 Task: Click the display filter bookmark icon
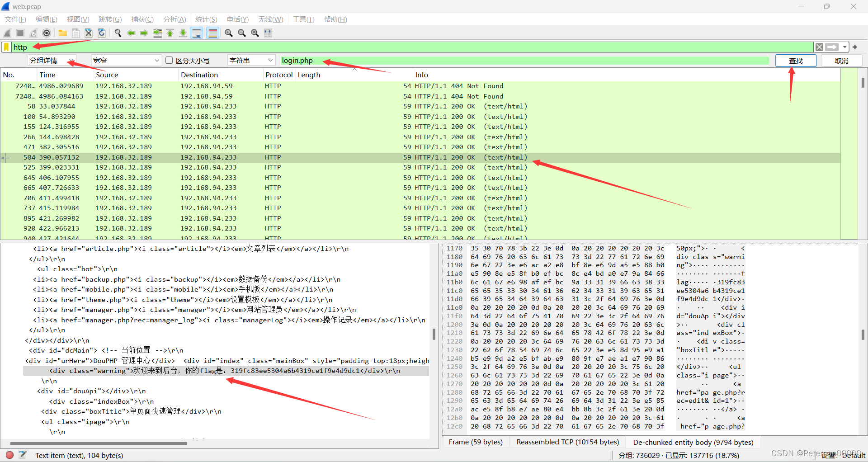click(x=6, y=47)
